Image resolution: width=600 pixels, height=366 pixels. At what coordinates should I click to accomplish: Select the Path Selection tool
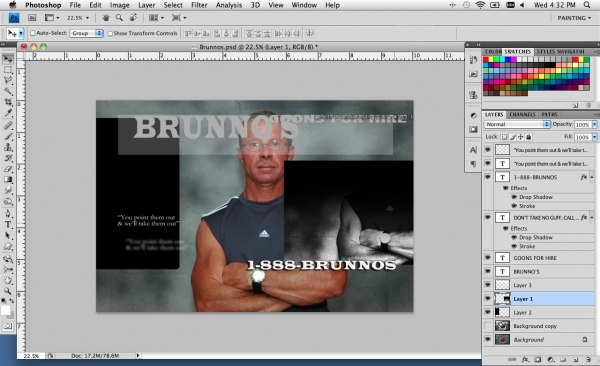8,235
